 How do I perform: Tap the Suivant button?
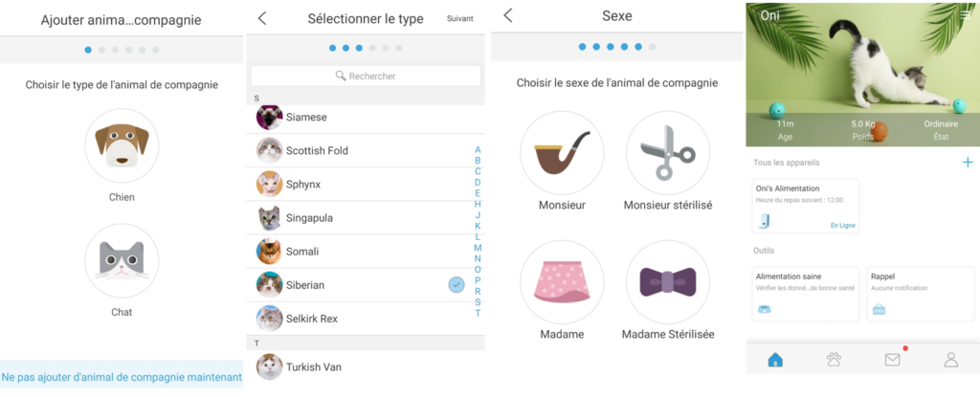point(460,19)
